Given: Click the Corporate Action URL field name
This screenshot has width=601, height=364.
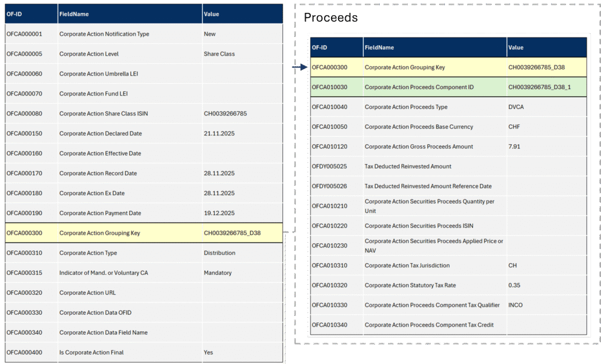Looking at the screenshot, I should (87, 293).
